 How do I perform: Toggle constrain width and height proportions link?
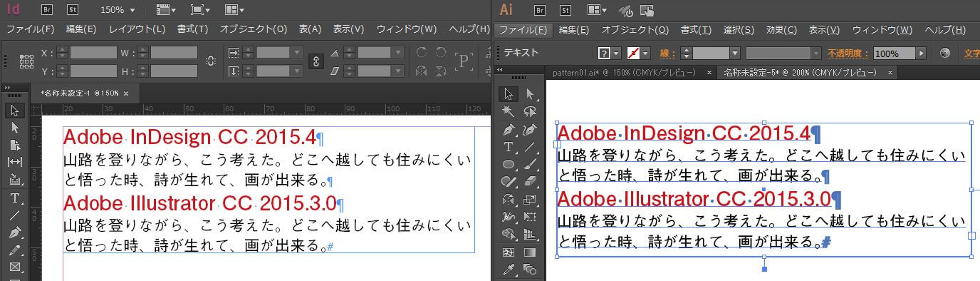[x=210, y=61]
